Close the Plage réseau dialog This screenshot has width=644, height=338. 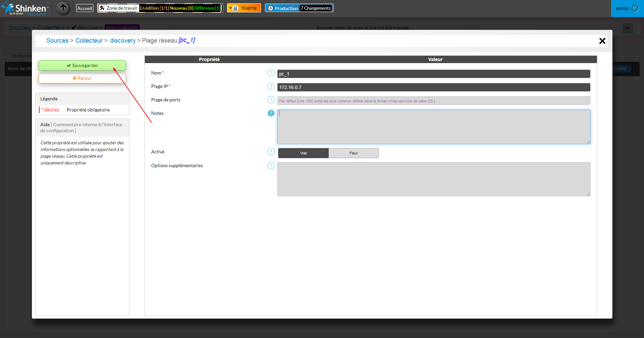602,41
